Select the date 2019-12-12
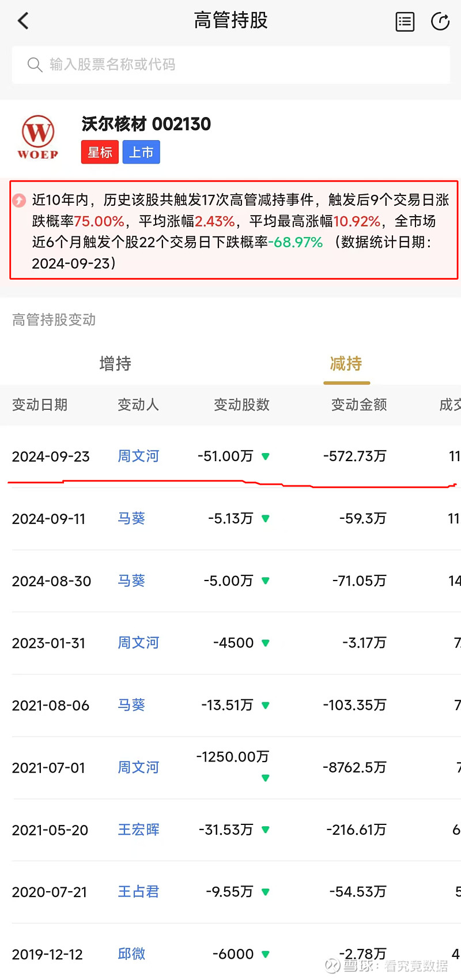Image resolution: width=461 pixels, height=980 pixels. (47, 955)
